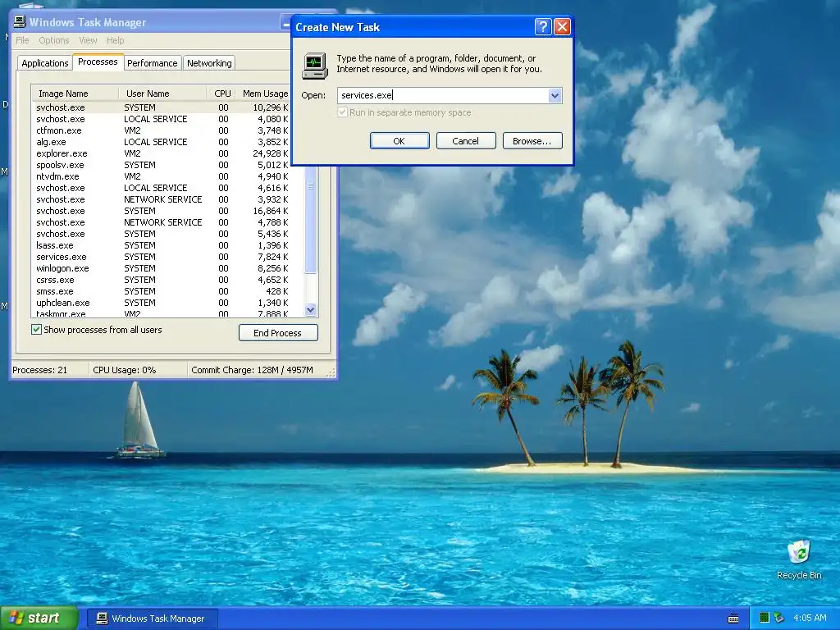This screenshot has width=840, height=630.
Task: Sort by Mem Usage column header
Action: [265, 94]
